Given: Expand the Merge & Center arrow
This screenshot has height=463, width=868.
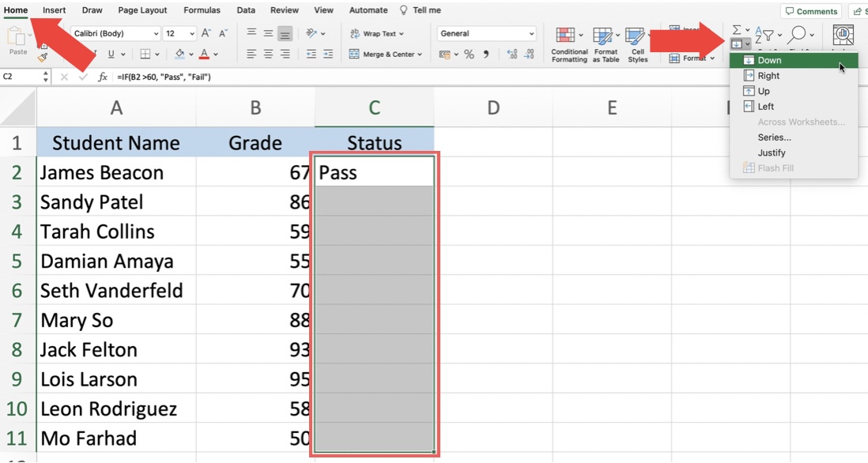Looking at the screenshot, I should click(x=420, y=55).
